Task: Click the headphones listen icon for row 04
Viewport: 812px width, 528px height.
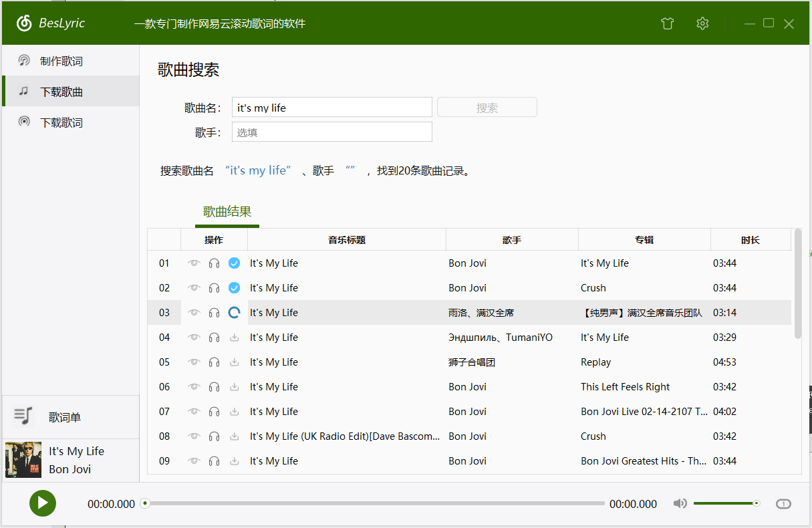Action: point(214,338)
